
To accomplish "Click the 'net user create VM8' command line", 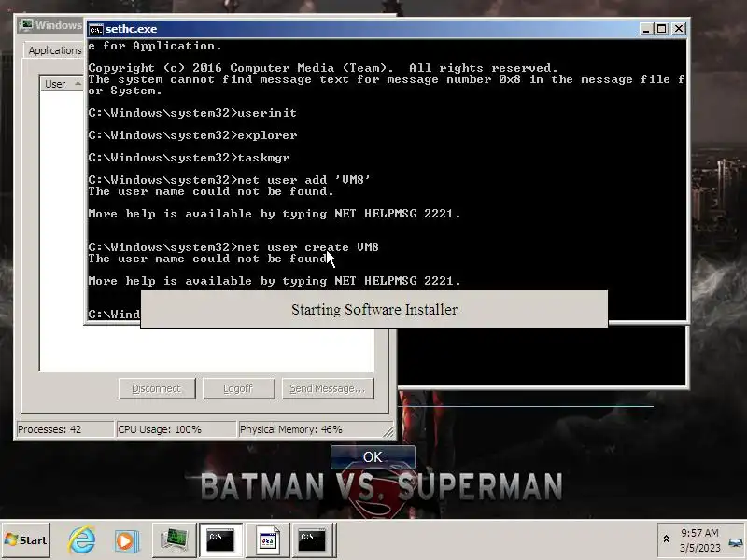I will click(233, 247).
